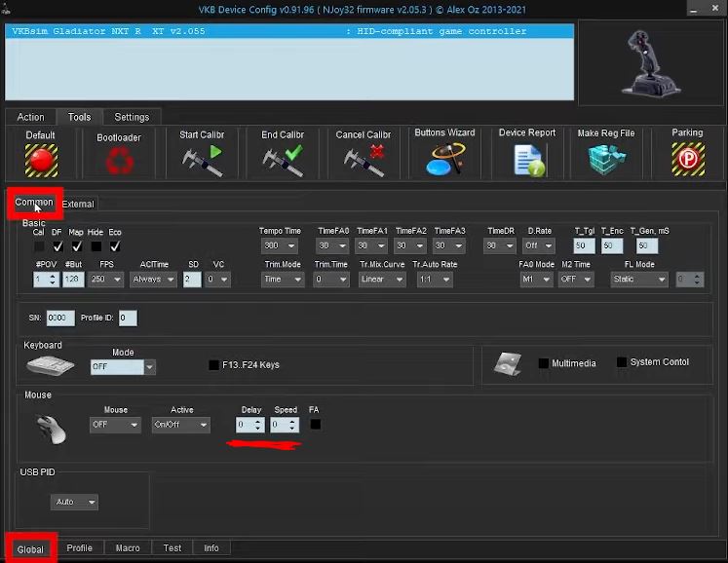Click the Make Reg File cube icon

tap(606, 159)
